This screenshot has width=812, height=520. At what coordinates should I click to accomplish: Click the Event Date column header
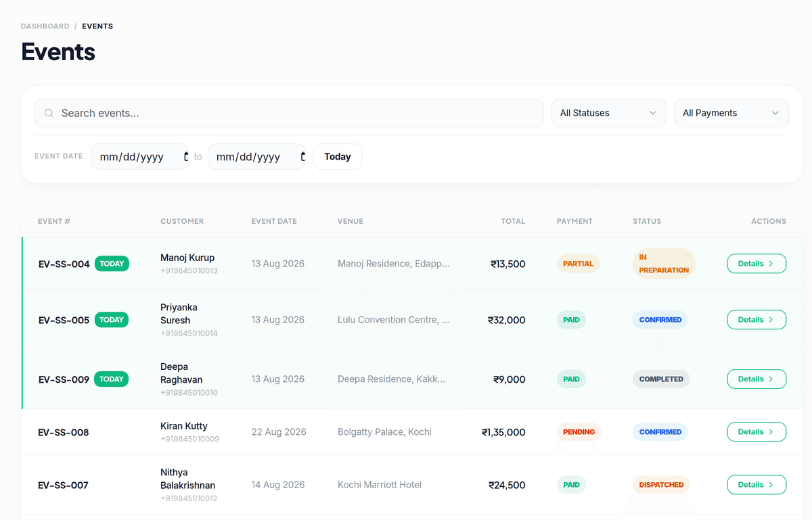pyautogui.click(x=274, y=221)
